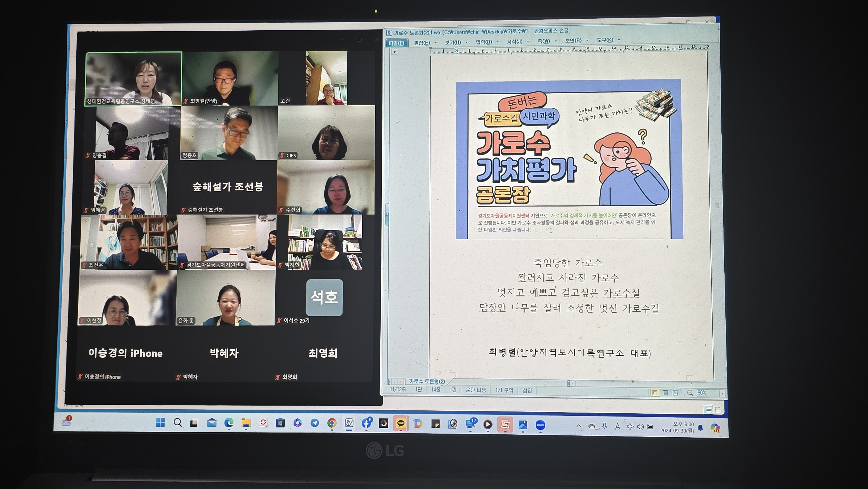This screenshot has width=868, height=489.
Task: Select the width-fit view mode icon
Action: [665, 393]
